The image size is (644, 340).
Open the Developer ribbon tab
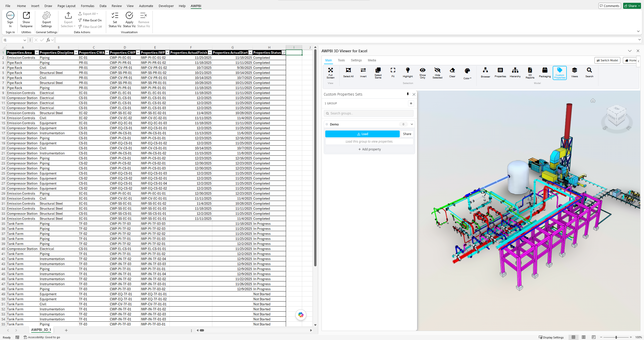point(166,6)
